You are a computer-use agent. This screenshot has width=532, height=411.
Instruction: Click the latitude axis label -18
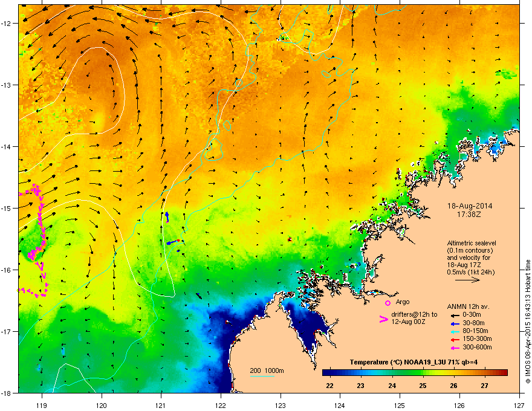(6, 393)
